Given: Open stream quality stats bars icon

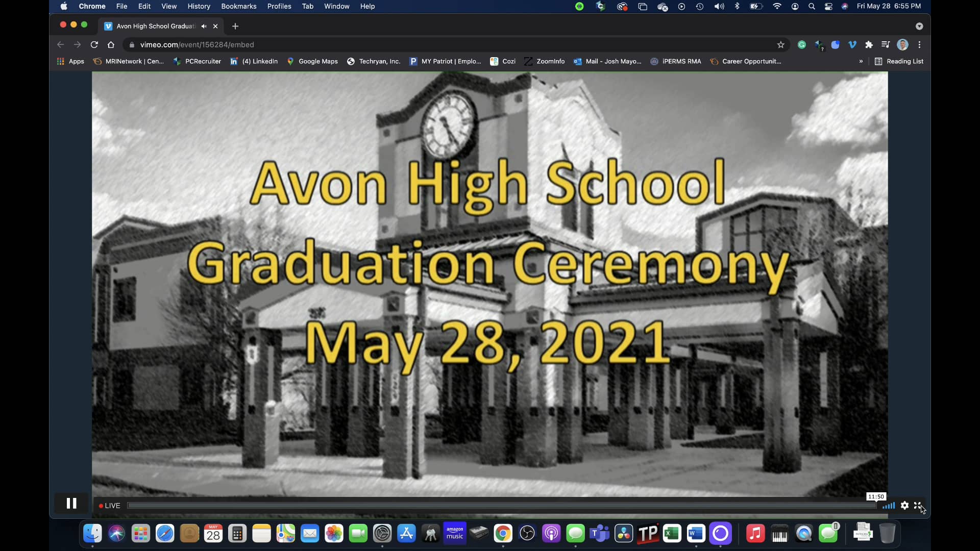Looking at the screenshot, I should [889, 506].
